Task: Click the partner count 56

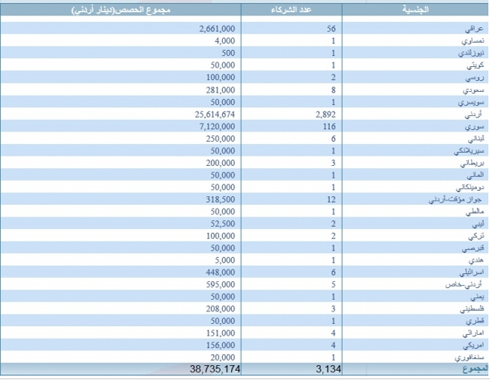Action: pos(331,29)
